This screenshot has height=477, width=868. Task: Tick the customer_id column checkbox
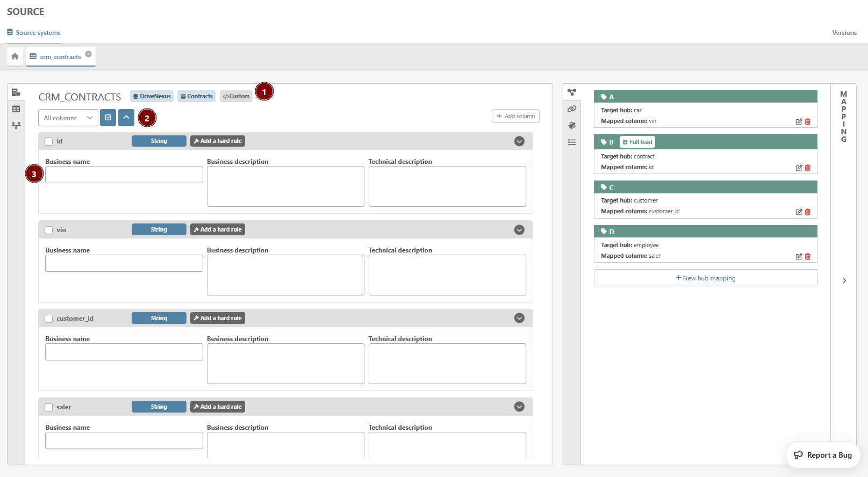49,319
